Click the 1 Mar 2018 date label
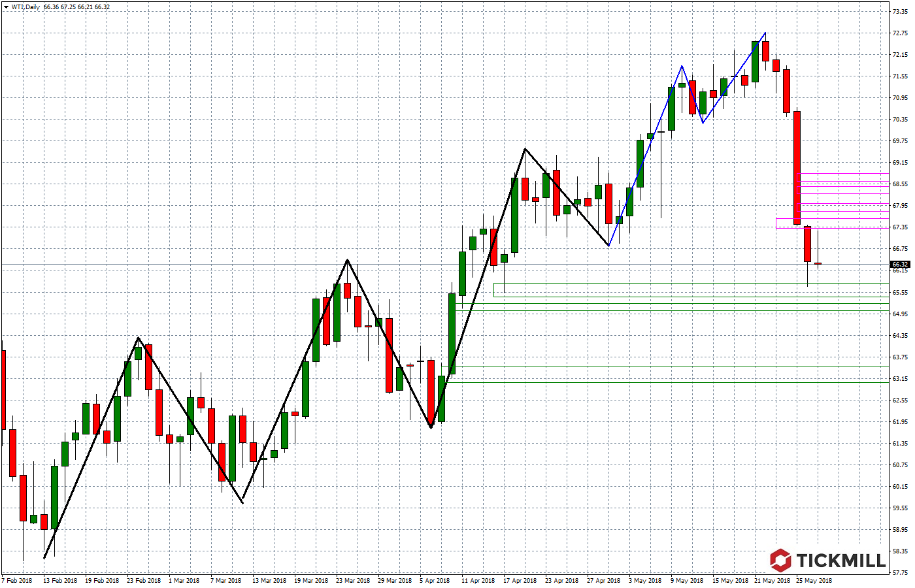915x588 pixels. point(184,580)
